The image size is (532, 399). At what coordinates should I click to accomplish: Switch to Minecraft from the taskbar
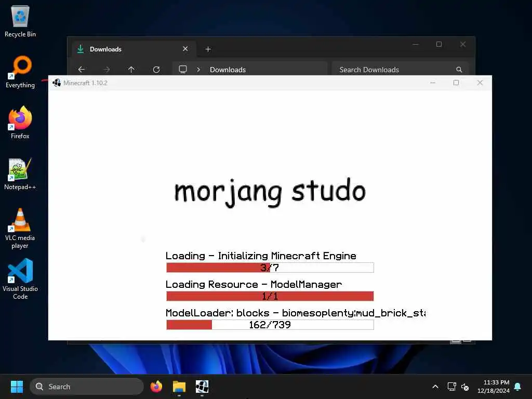pos(202,387)
